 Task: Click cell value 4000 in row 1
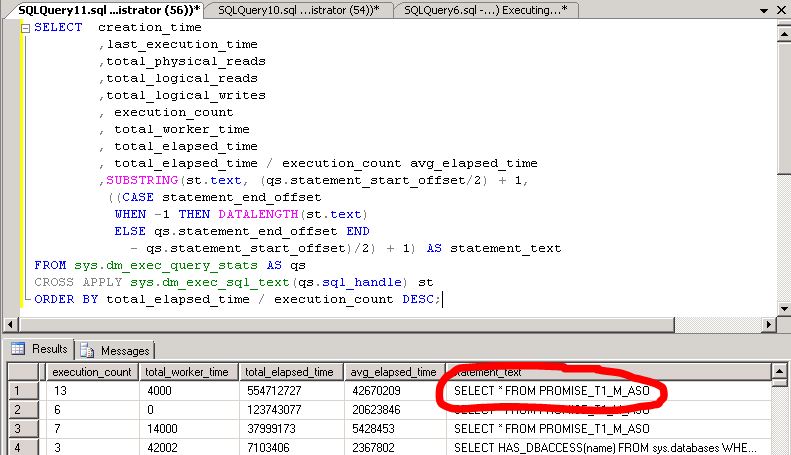point(189,390)
